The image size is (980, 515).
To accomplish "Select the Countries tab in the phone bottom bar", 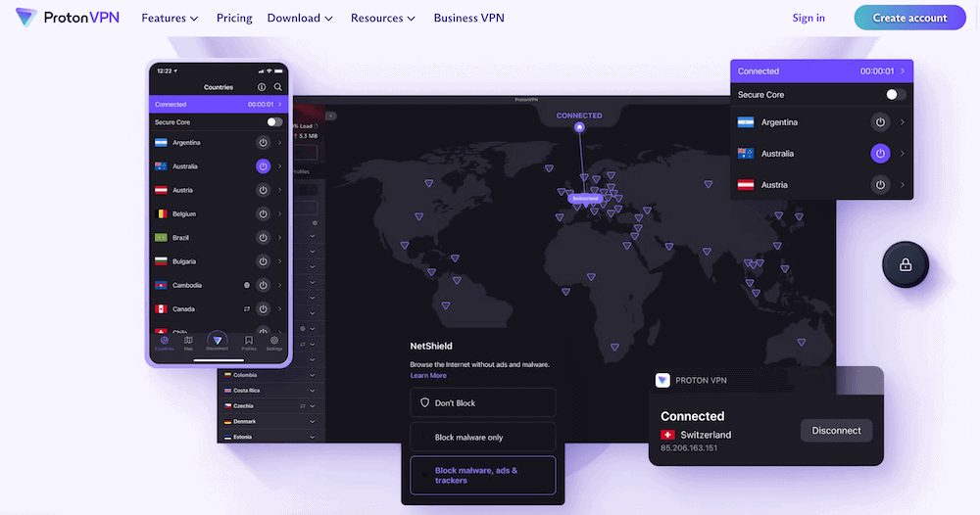I will point(165,344).
